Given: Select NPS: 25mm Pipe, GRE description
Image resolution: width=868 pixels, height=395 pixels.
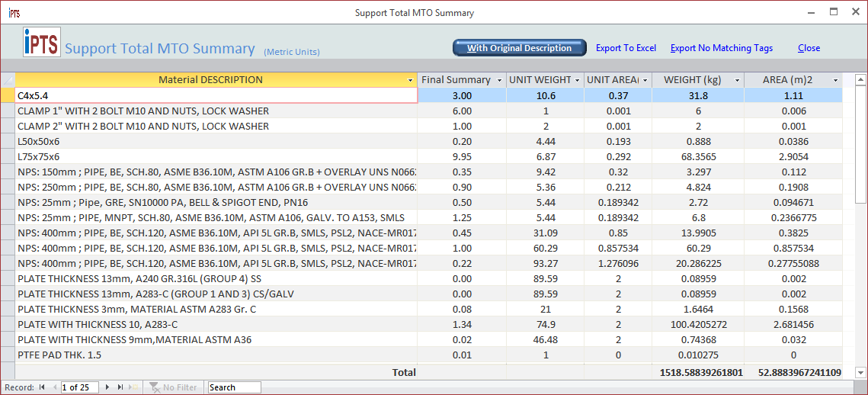Looking at the screenshot, I should [216, 202].
